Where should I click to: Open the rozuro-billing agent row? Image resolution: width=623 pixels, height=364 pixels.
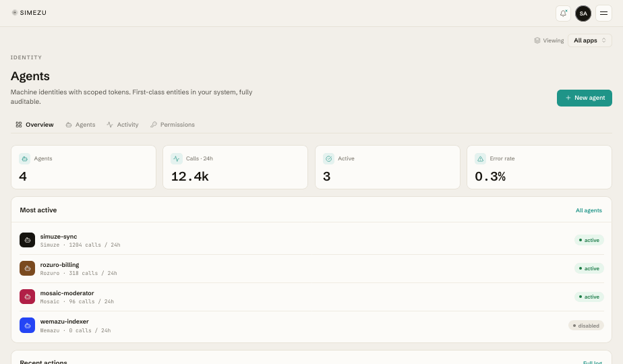[311, 269]
